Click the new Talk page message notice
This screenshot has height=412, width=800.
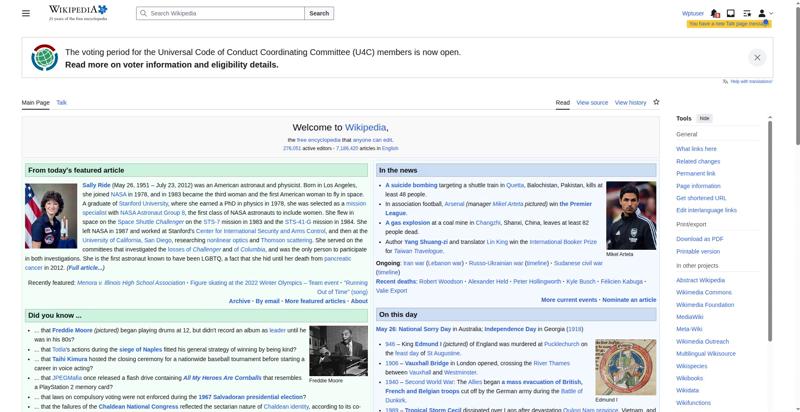pyautogui.click(x=729, y=24)
